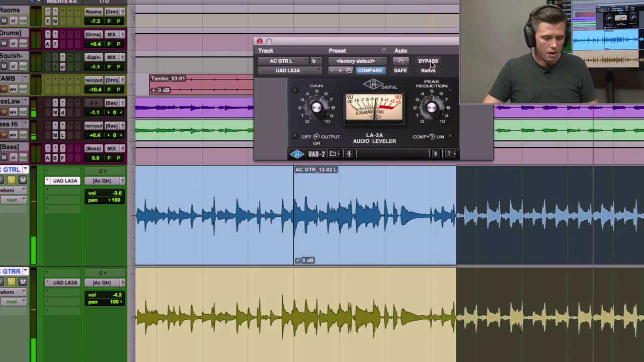Open output window icon beside AC GTRR [Ac Gtr]
The image size is (644, 362).
coord(122,283)
